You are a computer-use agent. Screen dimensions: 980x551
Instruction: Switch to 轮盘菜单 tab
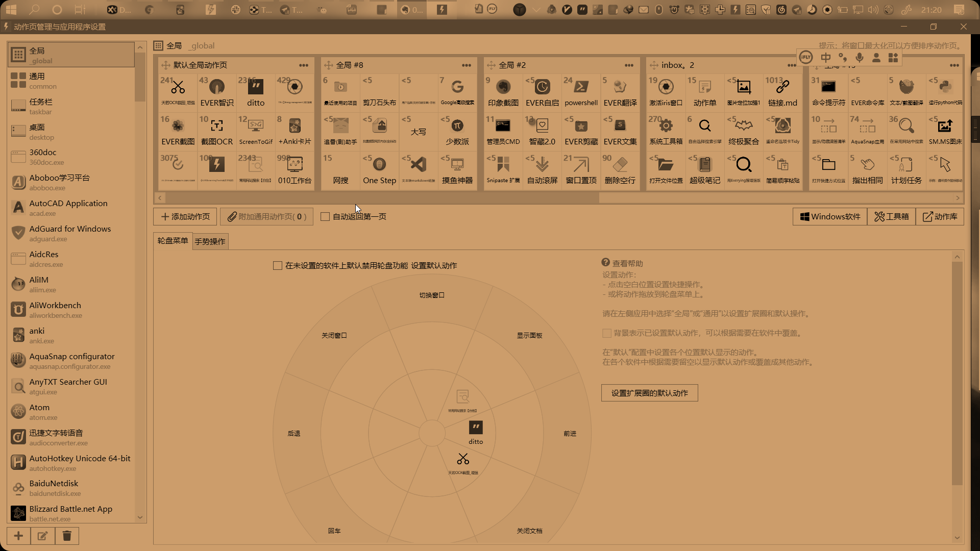[173, 241]
